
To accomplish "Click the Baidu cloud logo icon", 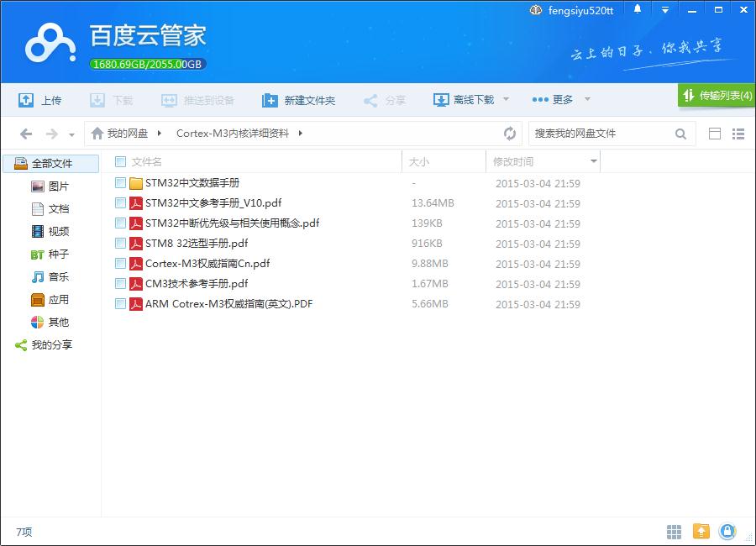I will click(x=50, y=44).
